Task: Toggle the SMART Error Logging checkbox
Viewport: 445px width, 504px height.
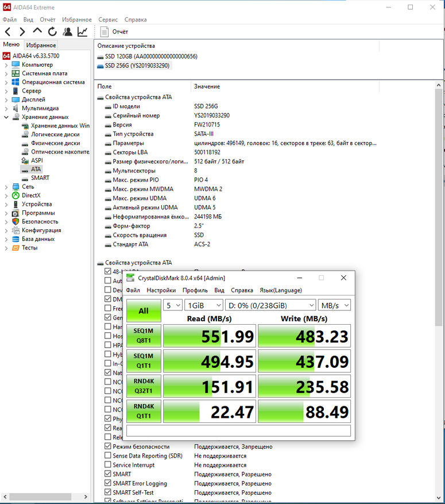Action: coord(108,483)
